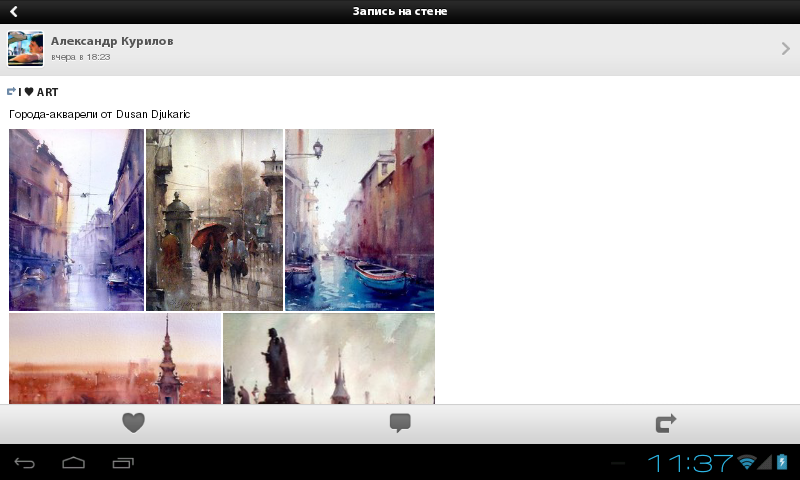Click the repost arrow icon beside I ♥ ART
800x480 pixels.
click(x=11, y=91)
